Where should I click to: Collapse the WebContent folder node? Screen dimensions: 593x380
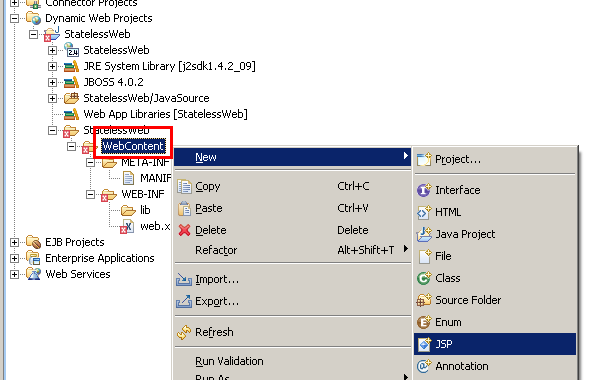click(x=71, y=146)
